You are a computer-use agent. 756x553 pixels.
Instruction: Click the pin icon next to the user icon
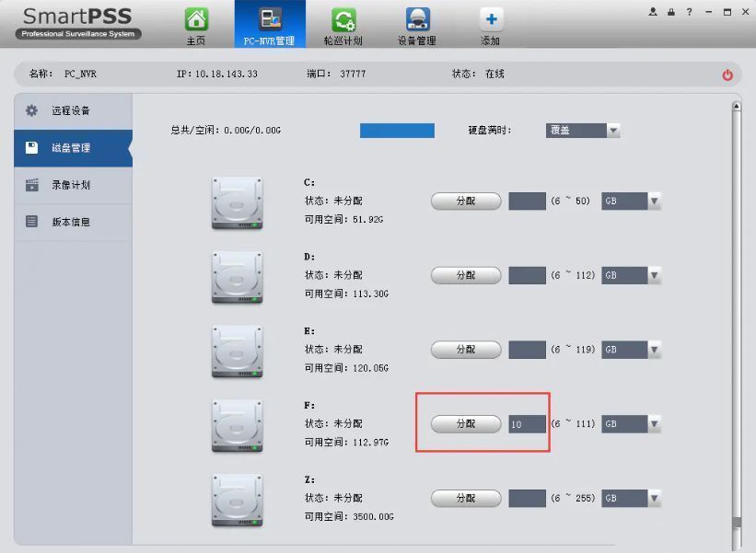click(x=669, y=12)
